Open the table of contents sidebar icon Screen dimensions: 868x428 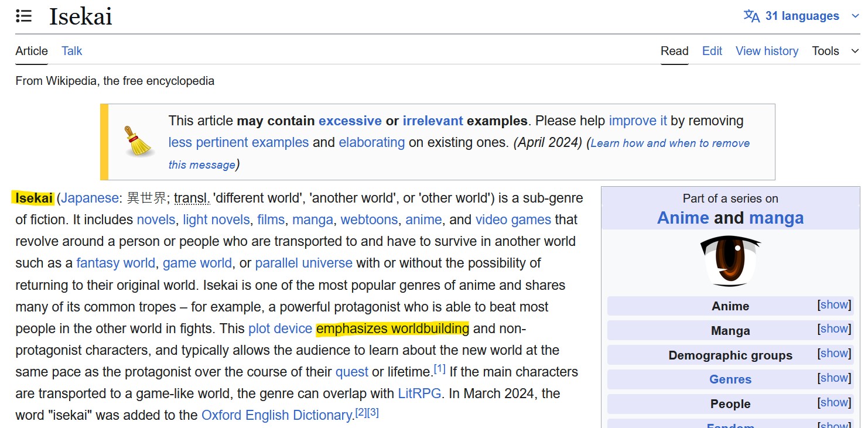pos(23,16)
